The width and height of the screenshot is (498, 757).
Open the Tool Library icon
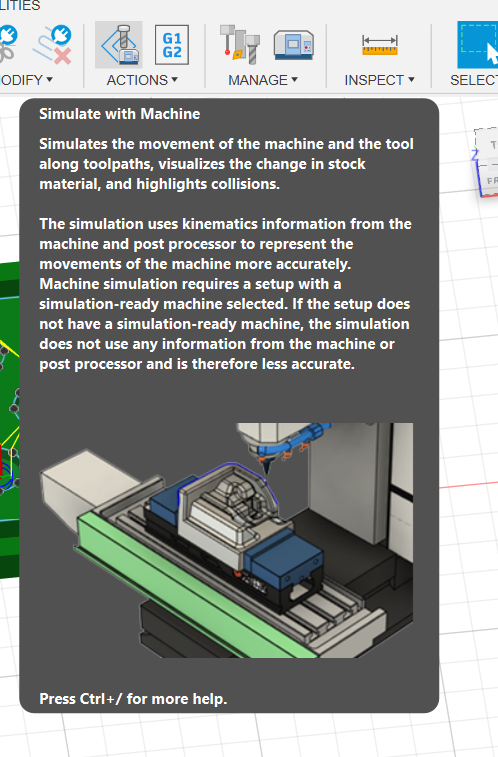tap(240, 44)
